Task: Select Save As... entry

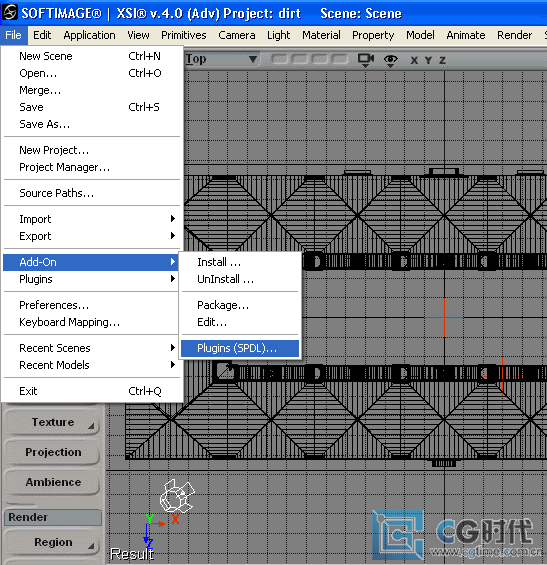Action: click(92, 124)
